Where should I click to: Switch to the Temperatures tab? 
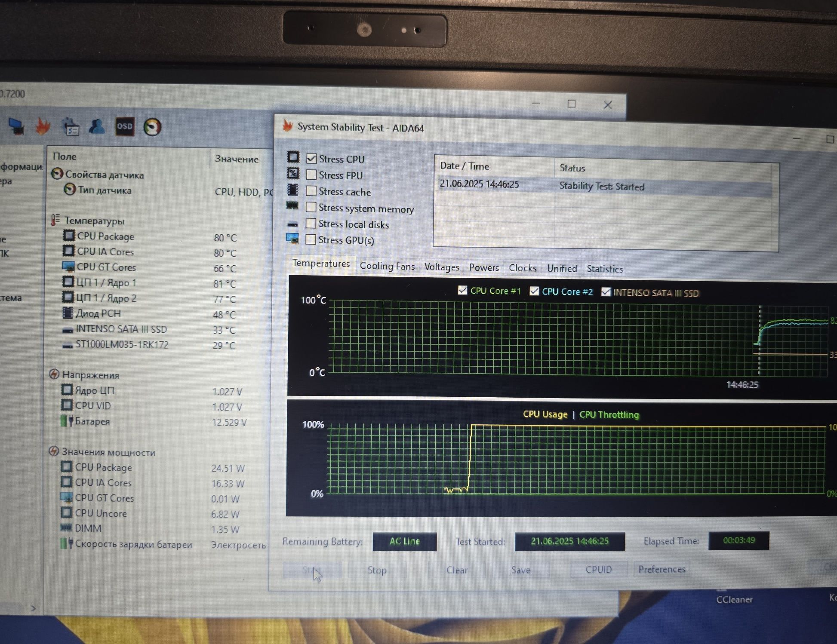coord(321,264)
